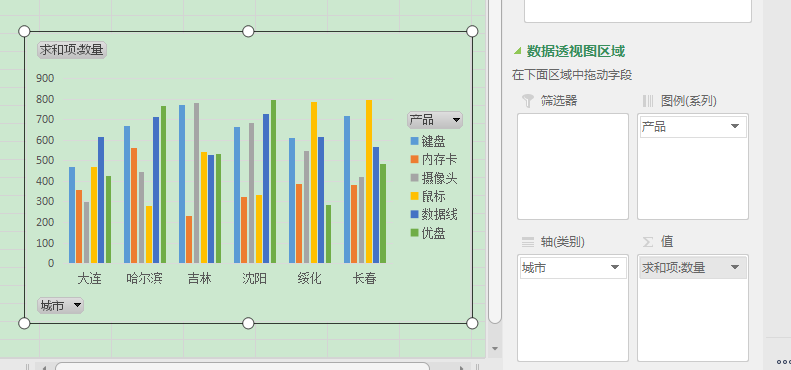Click the 键盘 legend label
791x370 pixels.
click(x=433, y=141)
